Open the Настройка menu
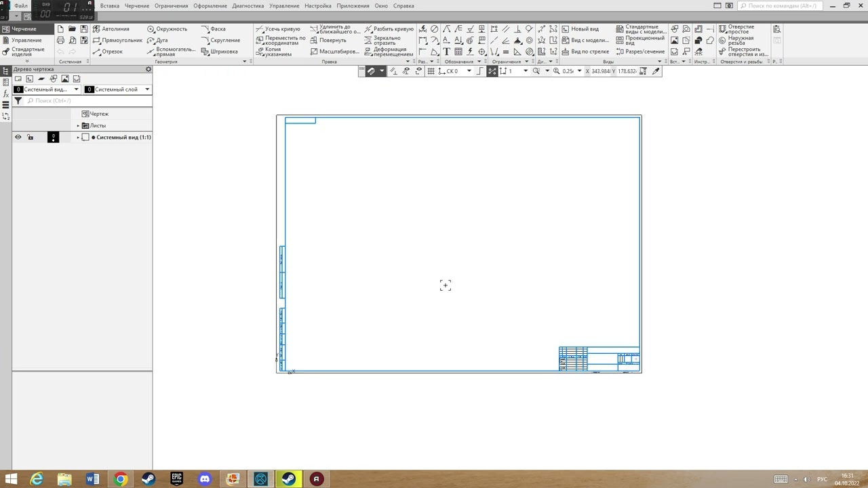 [318, 5]
